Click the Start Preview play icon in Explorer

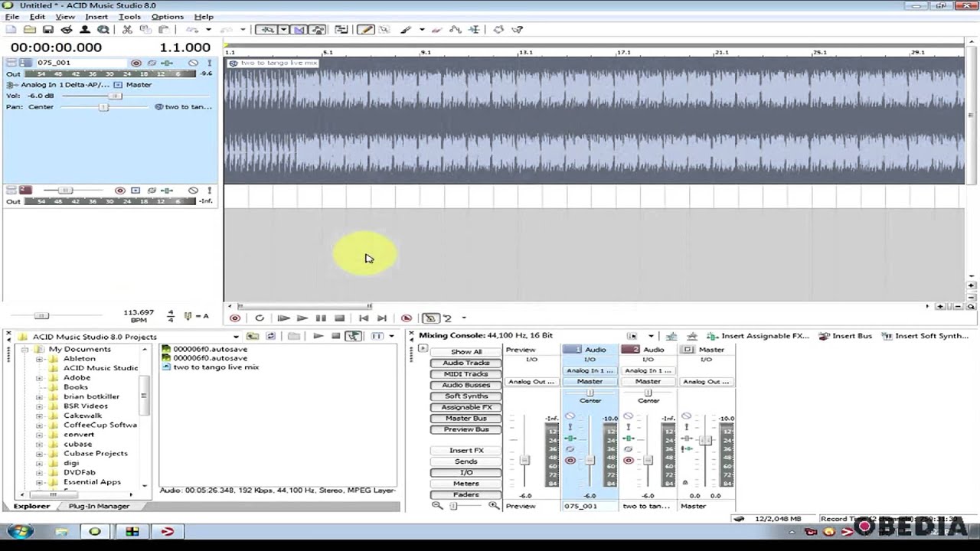(318, 336)
